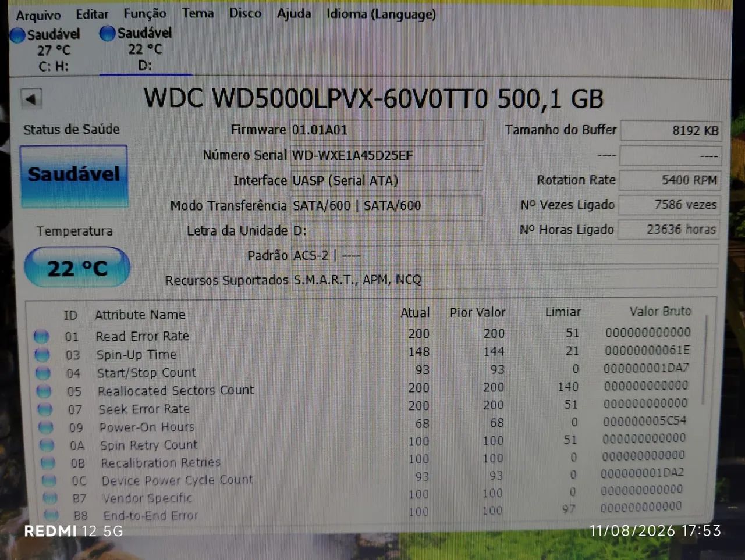Click the blue status orb for disk C:
This screenshot has width=745, height=560.
pos(17,35)
